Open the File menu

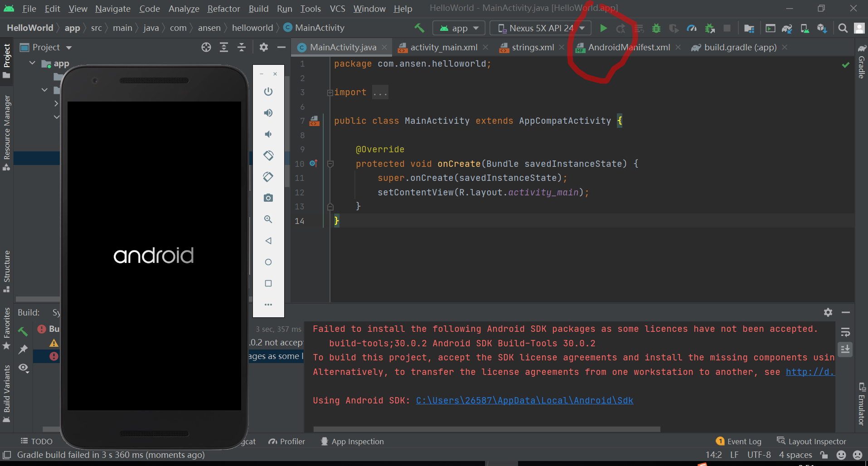(29, 9)
